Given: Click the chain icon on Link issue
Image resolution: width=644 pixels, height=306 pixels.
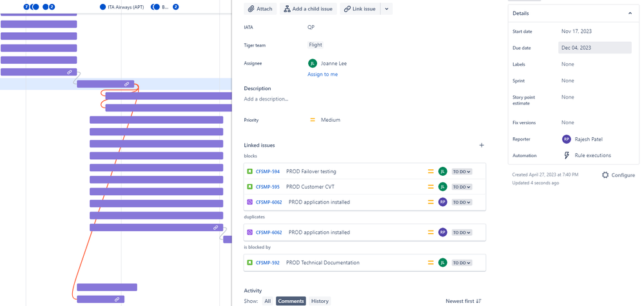Looking at the screenshot, I should tap(347, 8).
